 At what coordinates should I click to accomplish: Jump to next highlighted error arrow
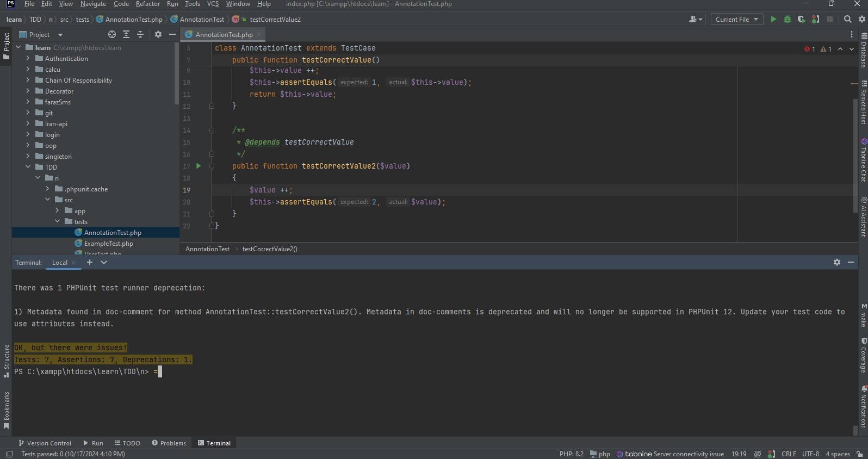point(851,49)
